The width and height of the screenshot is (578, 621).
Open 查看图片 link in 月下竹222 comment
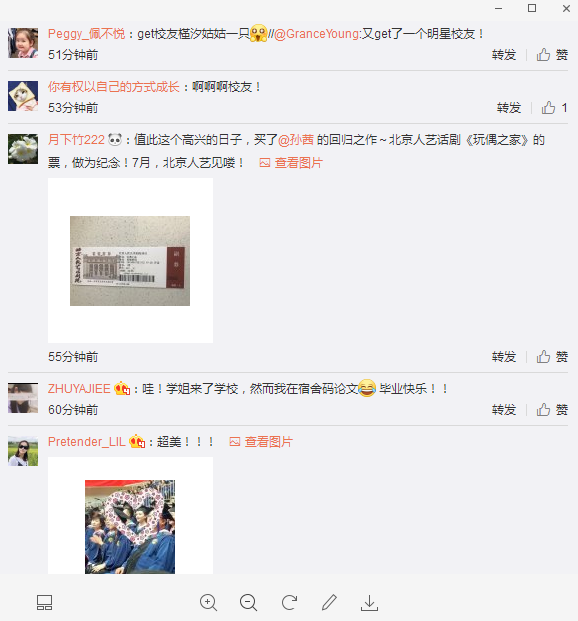[x=291, y=163]
